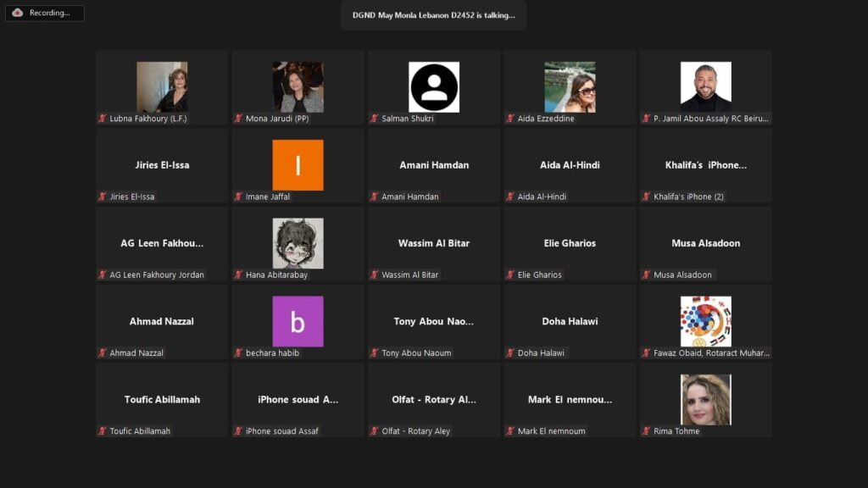868x488 pixels.
Task: Click the large Amani Hamdan tile name
Action: point(434,165)
